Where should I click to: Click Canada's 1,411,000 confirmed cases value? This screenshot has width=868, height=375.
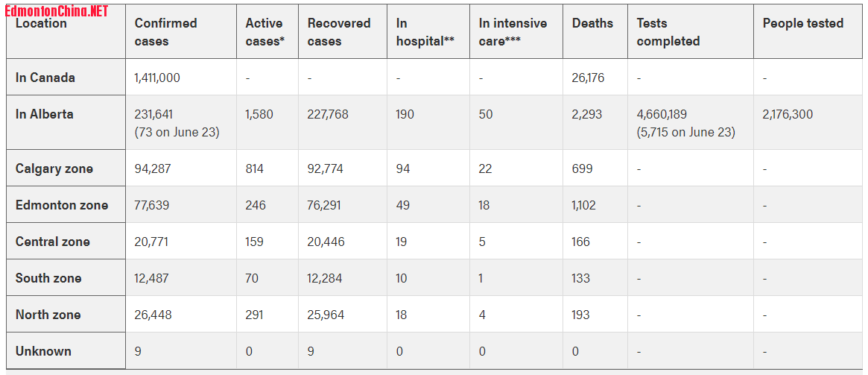[157, 78]
